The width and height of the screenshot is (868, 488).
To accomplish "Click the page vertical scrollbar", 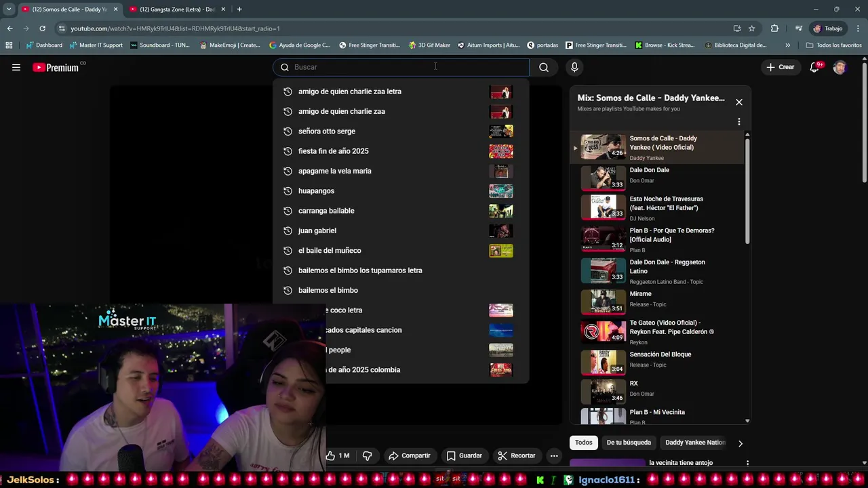I will 864,122.
